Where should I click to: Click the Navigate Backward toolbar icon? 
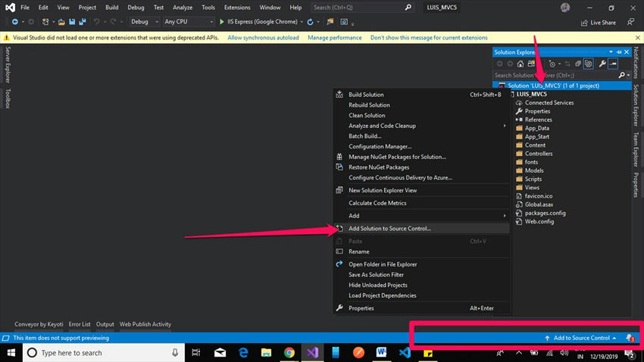[15, 22]
